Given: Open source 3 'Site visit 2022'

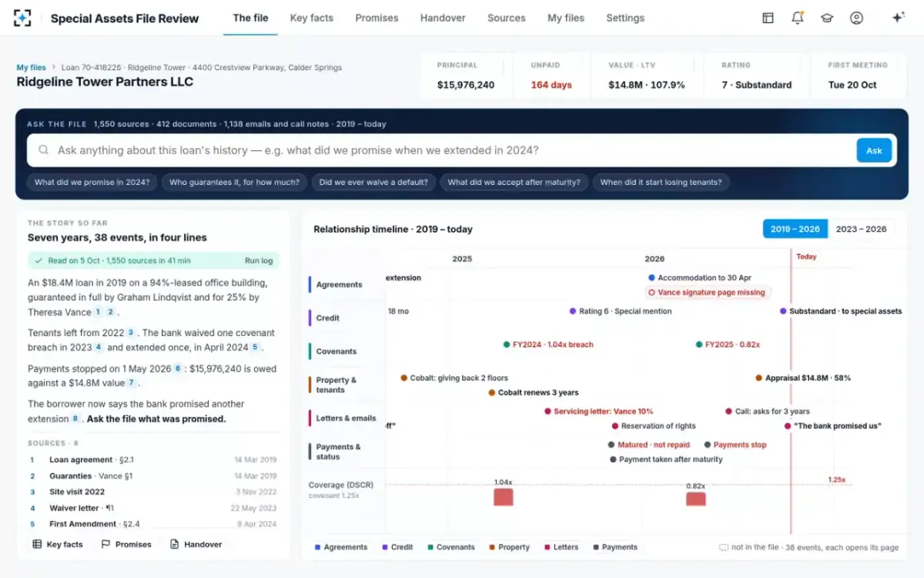Looking at the screenshot, I should pyautogui.click(x=153, y=492).
